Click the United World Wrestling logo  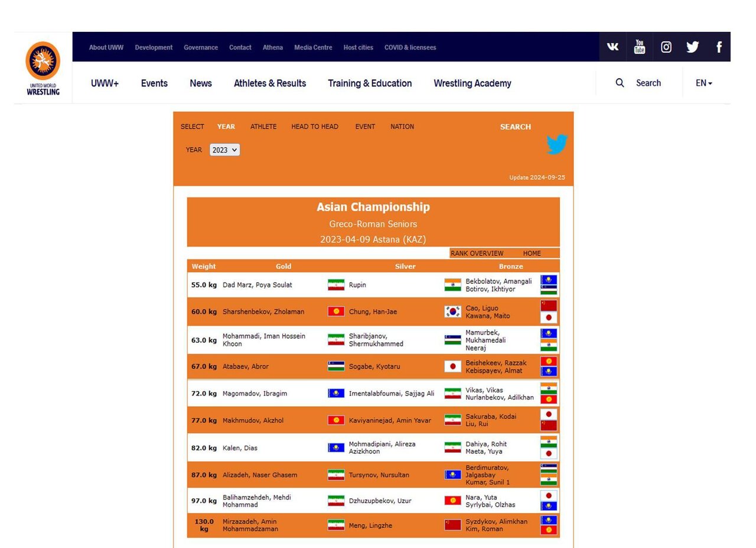coord(43,68)
